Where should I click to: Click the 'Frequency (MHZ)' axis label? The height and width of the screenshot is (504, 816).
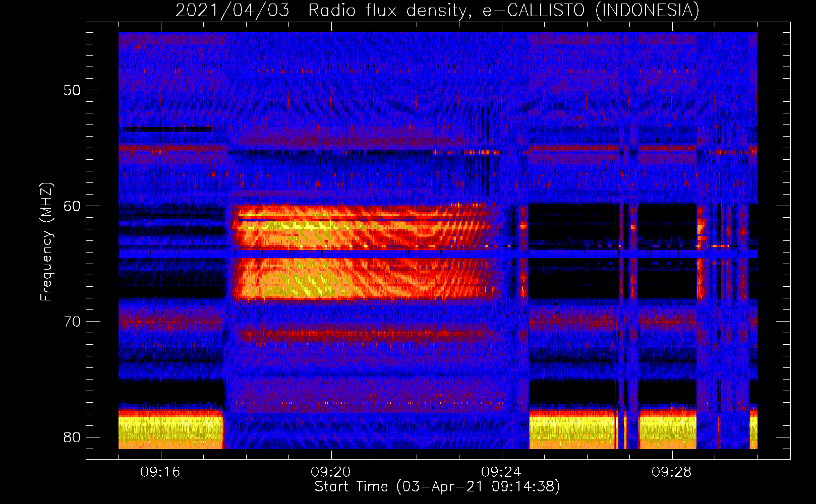pyautogui.click(x=46, y=242)
